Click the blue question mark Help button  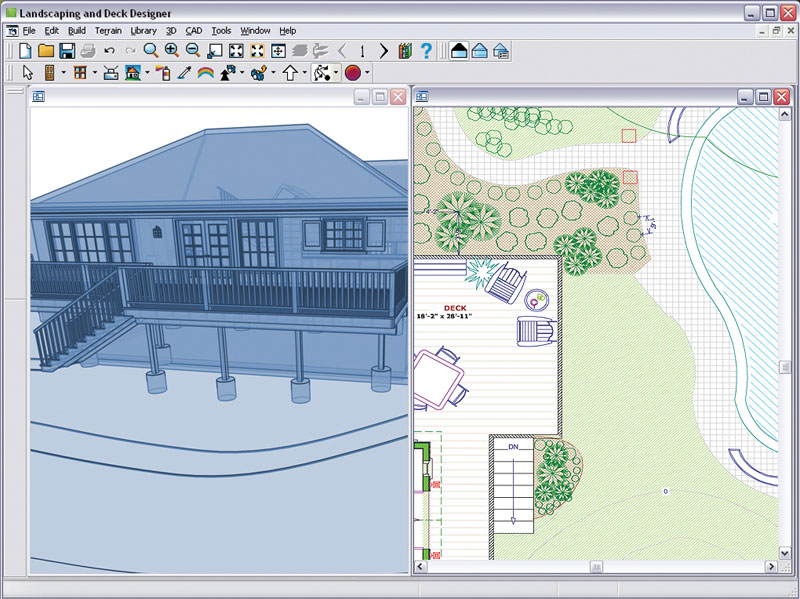click(427, 51)
